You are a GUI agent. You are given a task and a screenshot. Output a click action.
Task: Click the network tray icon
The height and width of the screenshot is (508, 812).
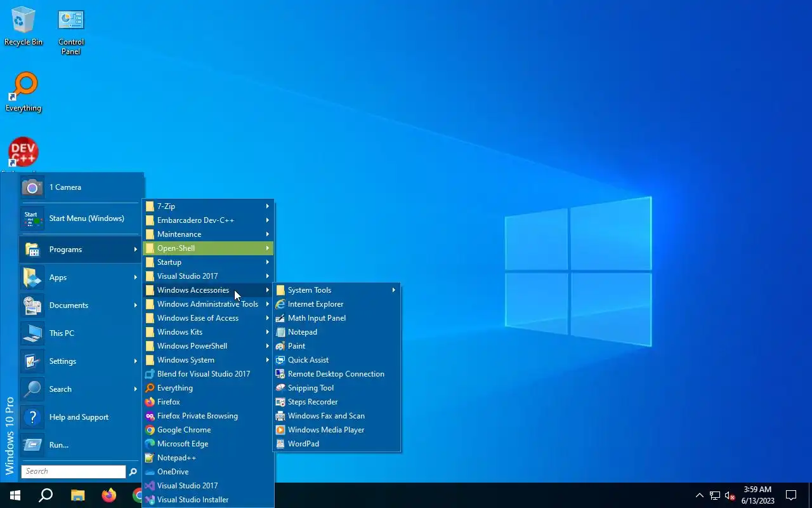[715, 495]
